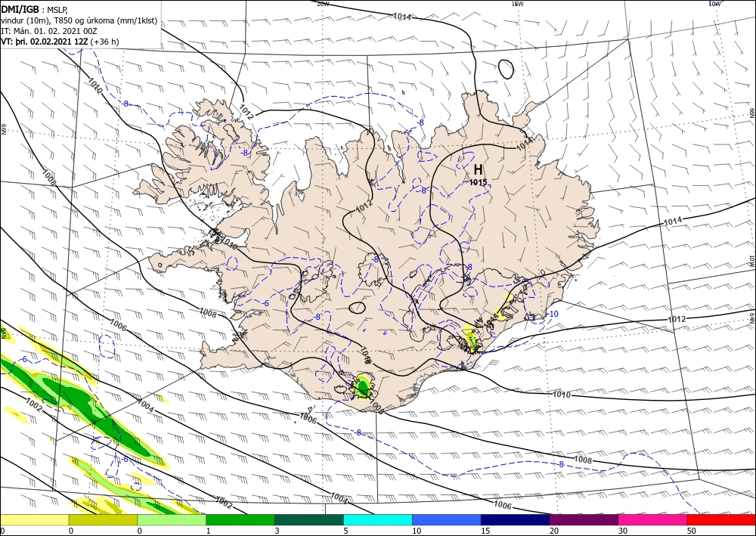Select the light green legend swatch

[x=172, y=519]
